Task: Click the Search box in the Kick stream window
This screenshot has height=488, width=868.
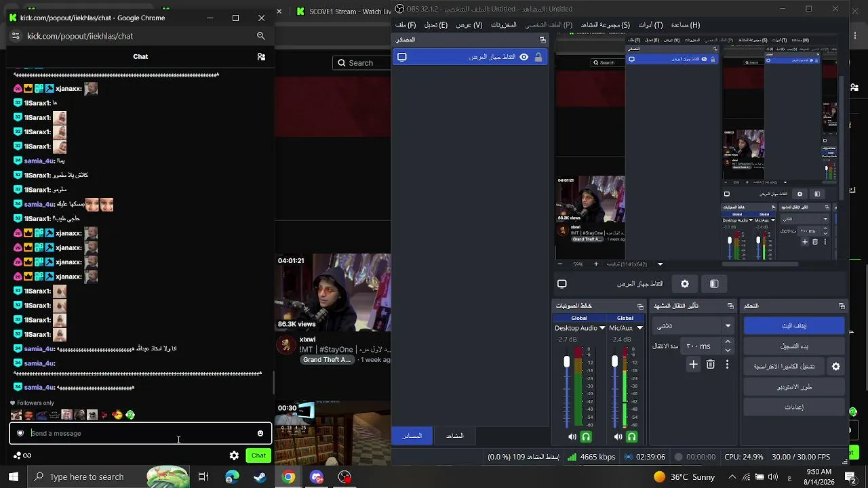Action: [x=361, y=63]
